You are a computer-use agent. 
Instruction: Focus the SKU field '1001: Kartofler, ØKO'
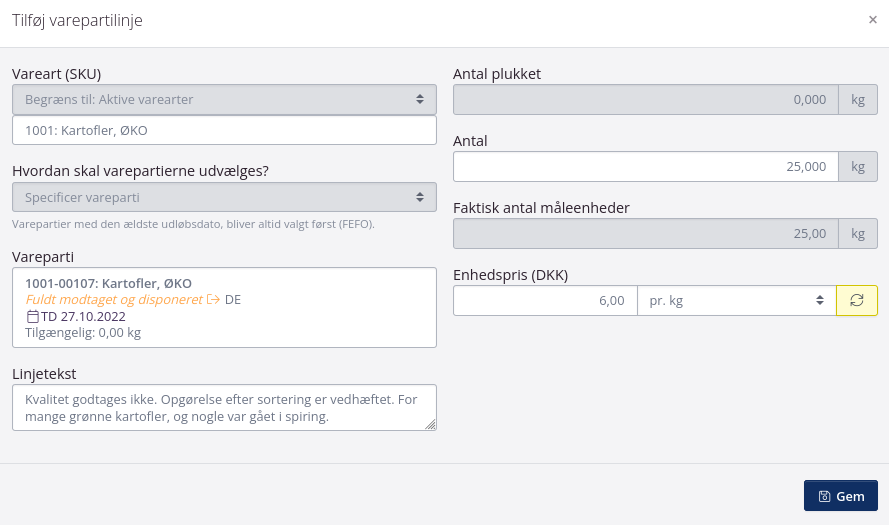[x=224, y=131]
